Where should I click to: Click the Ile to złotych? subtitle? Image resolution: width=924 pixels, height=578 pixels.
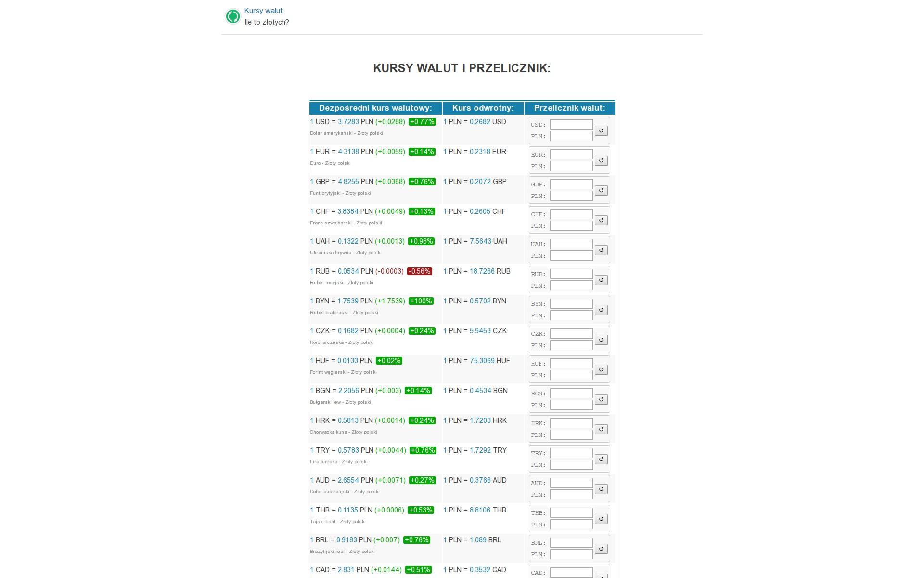pyautogui.click(x=267, y=22)
